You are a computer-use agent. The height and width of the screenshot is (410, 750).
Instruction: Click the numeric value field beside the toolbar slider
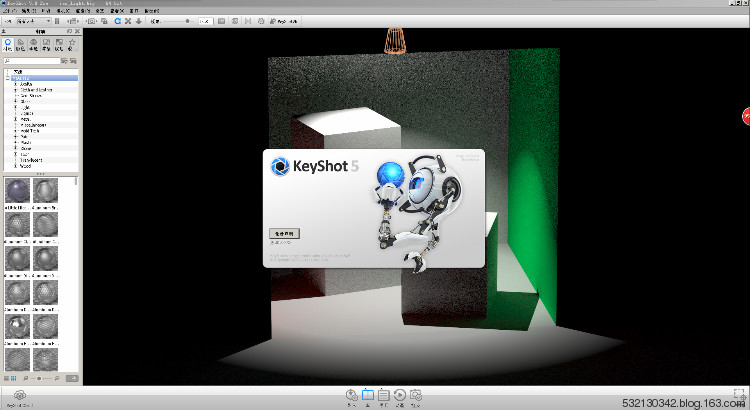pos(206,21)
